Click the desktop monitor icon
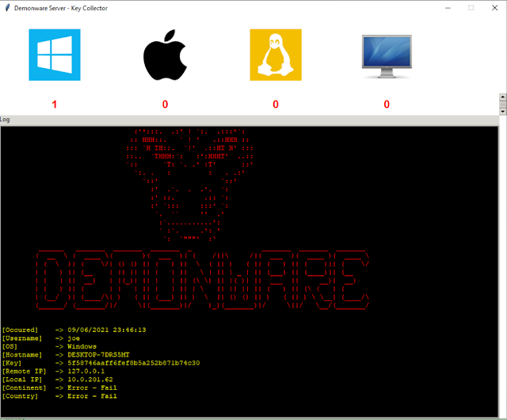 387,56
